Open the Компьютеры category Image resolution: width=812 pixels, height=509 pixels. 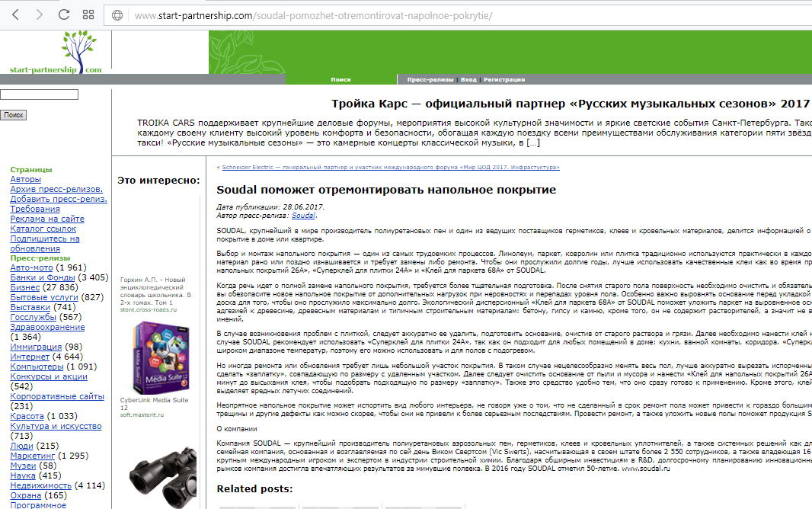pyautogui.click(x=37, y=367)
